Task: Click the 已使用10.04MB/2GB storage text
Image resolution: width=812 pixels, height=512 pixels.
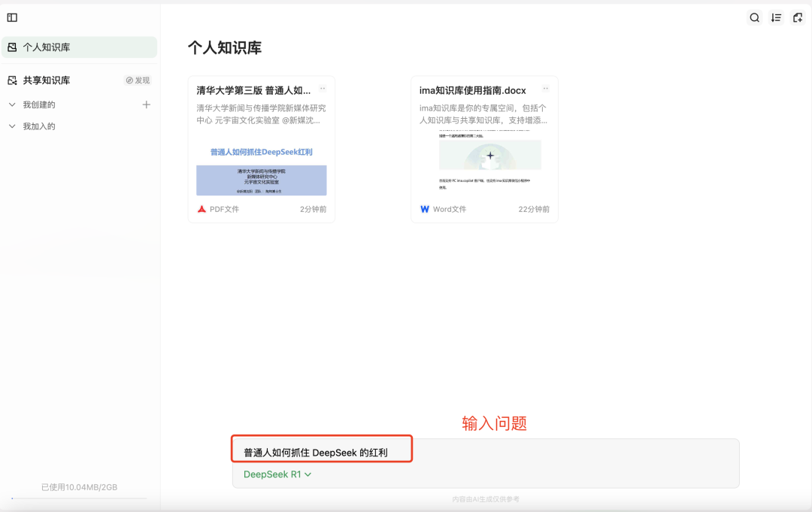Action: point(79,487)
